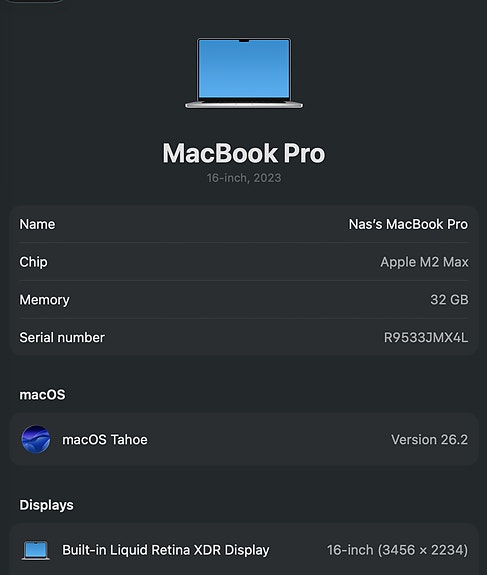Click the large MacBook Pro laptop illustration

coord(244,73)
